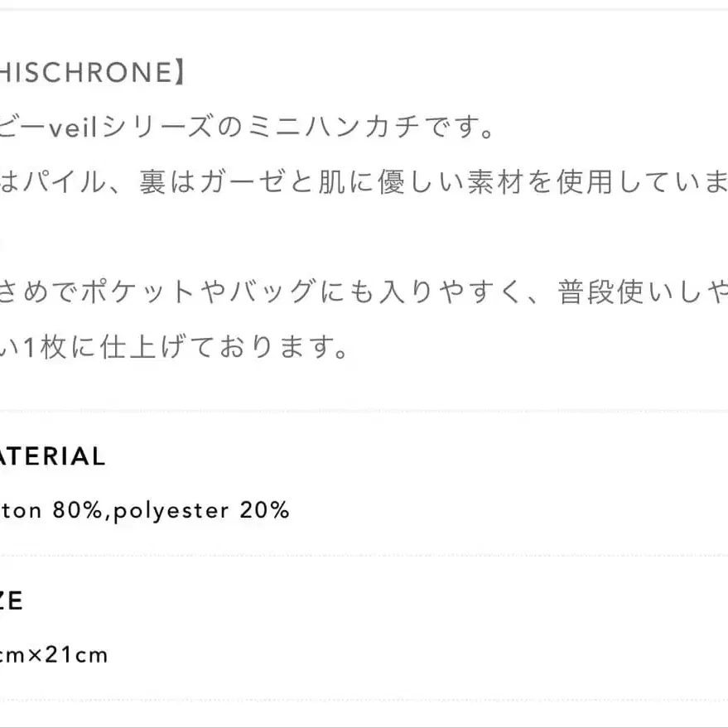Click the cotton 80% value

pyautogui.click(x=50, y=510)
